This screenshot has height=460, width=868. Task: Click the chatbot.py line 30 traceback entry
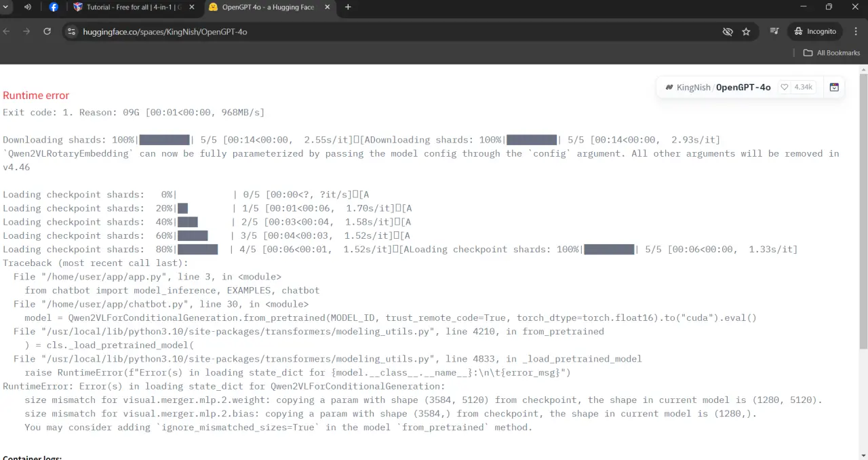coord(161,304)
